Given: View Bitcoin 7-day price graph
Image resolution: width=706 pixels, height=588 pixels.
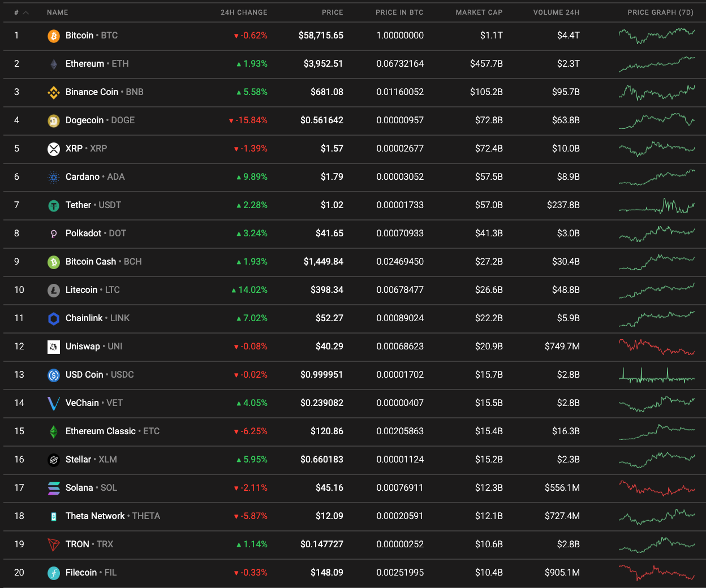Looking at the screenshot, I should click(657, 36).
